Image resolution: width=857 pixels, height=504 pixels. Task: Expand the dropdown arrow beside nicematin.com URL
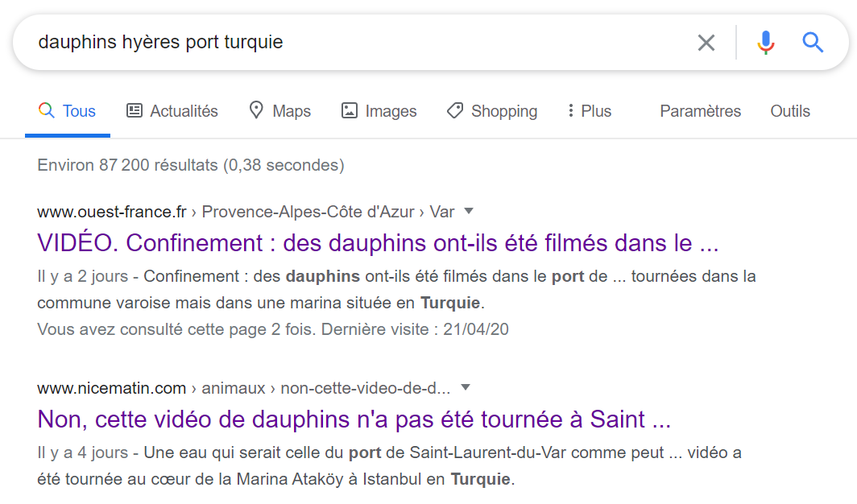click(465, 388)
